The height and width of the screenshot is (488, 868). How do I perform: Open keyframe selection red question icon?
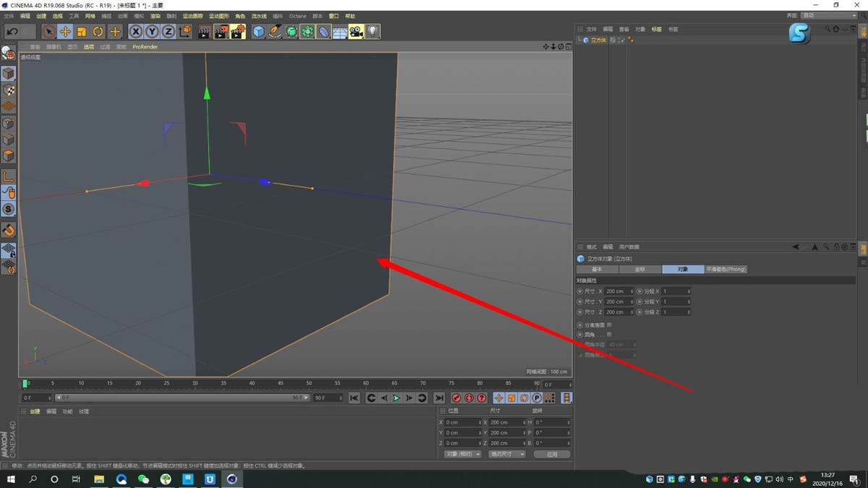[482, 398]
